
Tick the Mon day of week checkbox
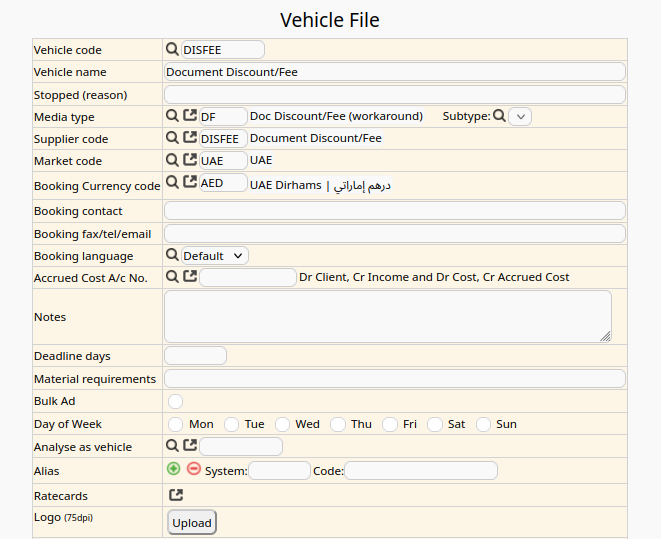click(x=176, y=424)
